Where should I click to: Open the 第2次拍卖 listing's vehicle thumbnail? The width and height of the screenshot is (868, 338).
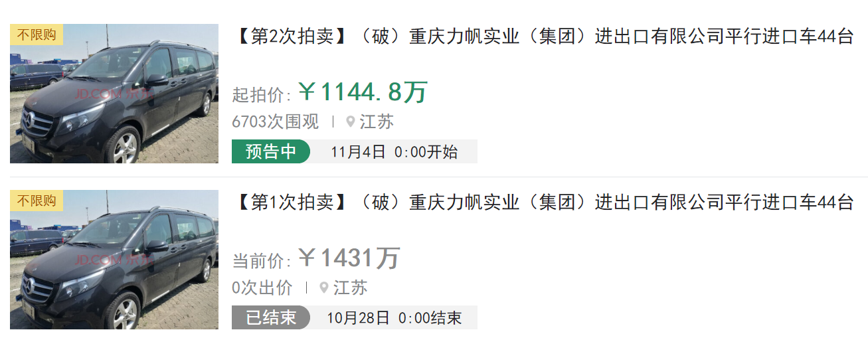[x=114, y=94]
